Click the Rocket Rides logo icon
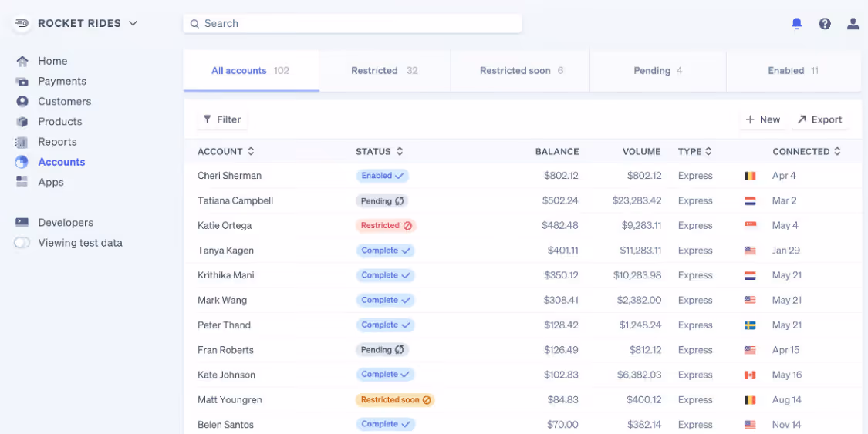 (22, 23)
